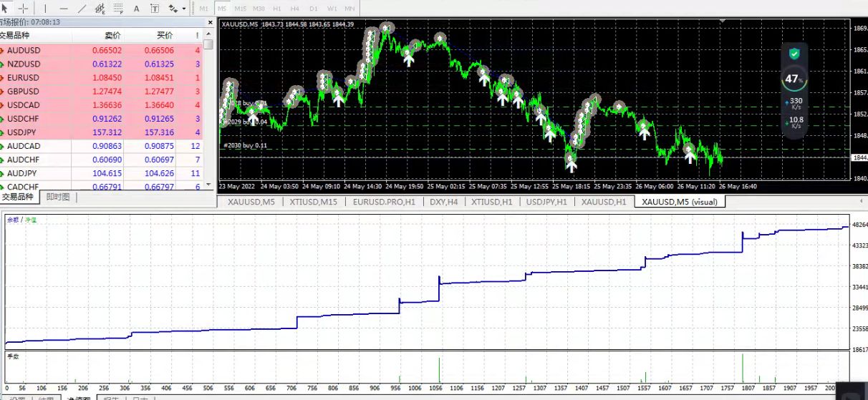The height and width of the screenshot is (400, 868).
Task: Select the GBPUSD row
Action: (101, 91)
